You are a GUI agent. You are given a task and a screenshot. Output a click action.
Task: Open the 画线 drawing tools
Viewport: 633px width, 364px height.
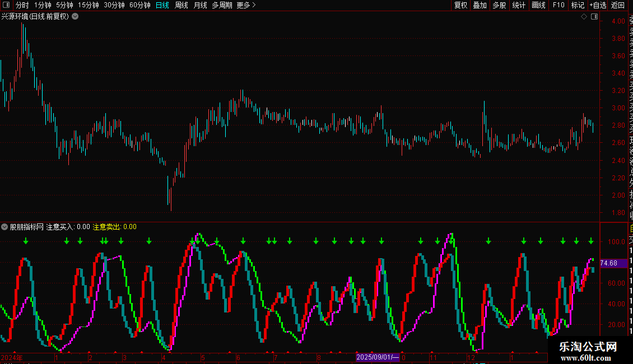[538, 5]
